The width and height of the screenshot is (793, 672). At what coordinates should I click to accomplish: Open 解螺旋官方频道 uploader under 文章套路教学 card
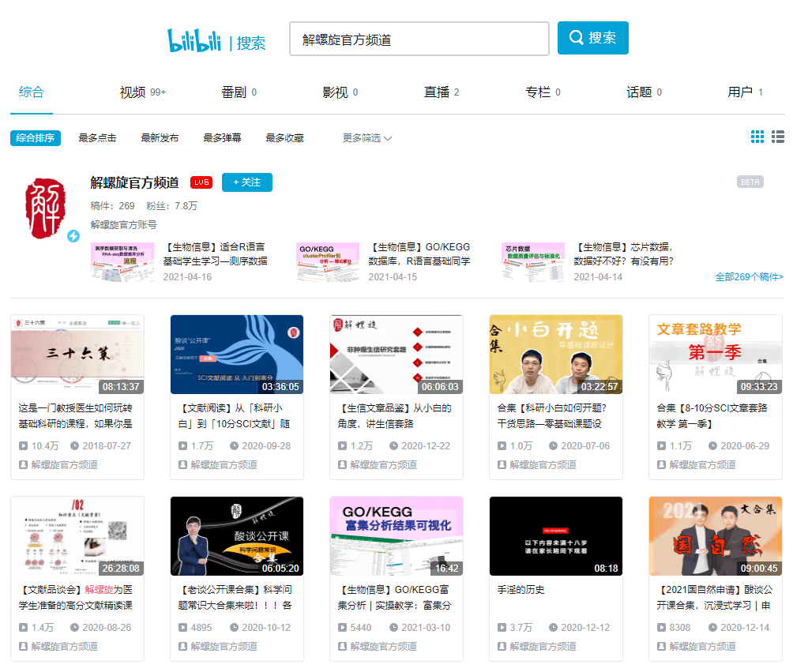(702, 464)
